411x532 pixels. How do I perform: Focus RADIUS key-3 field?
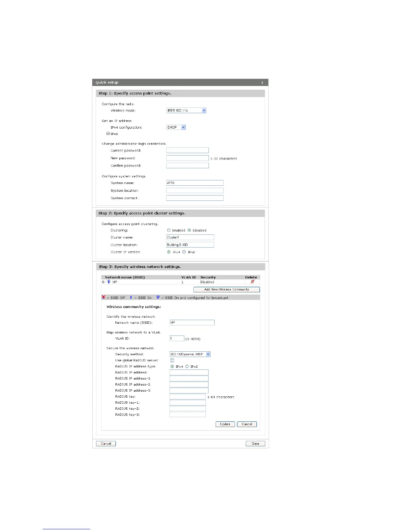tap(187, 415)
